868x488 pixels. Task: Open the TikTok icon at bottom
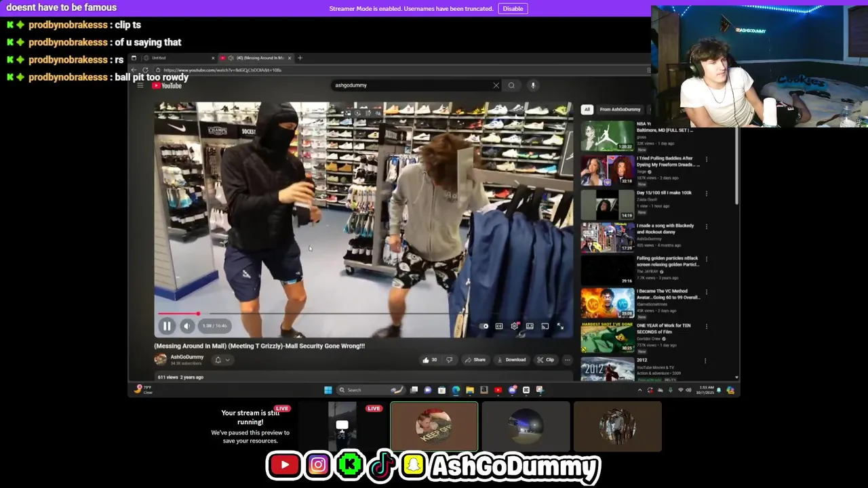pyautogui.click(x=382, y=465)
